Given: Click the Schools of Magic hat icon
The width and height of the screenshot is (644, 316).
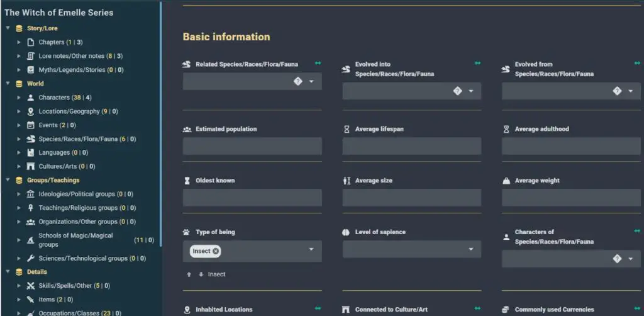Looking at the screenshot, I should tap(31, 240).
